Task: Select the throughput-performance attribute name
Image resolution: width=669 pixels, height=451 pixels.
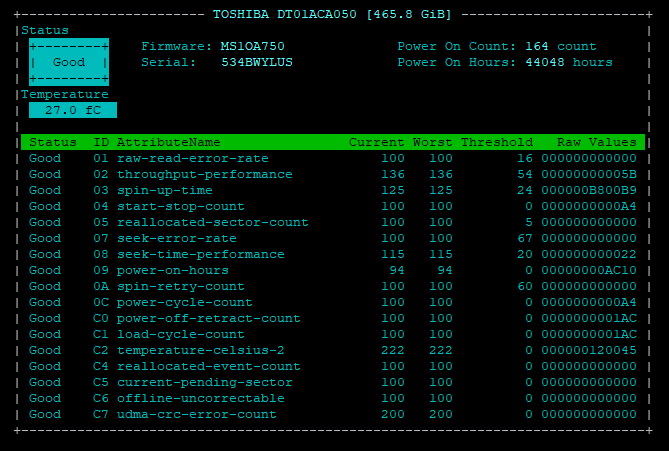Action: click(204, 175)
